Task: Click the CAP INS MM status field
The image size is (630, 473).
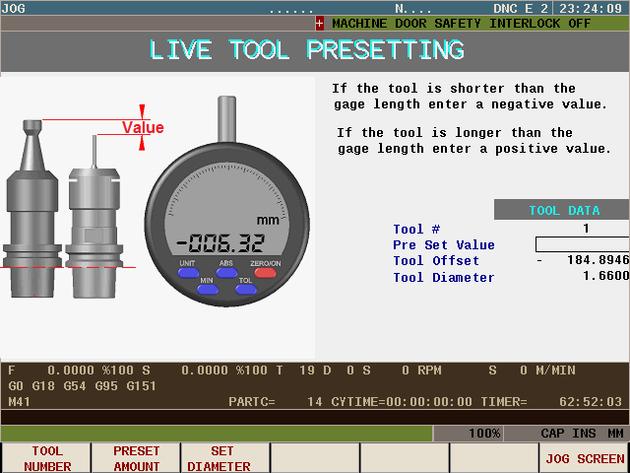Action: [x=566, y=433]
